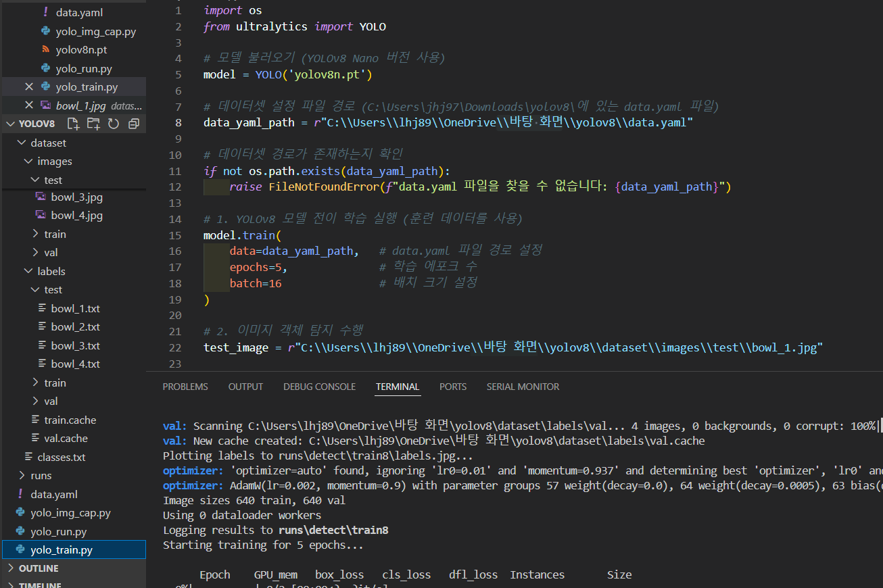Close yolo_train.py in the open editors list
The width and height of the screenshot is (883, 588).
coord(29,87)
